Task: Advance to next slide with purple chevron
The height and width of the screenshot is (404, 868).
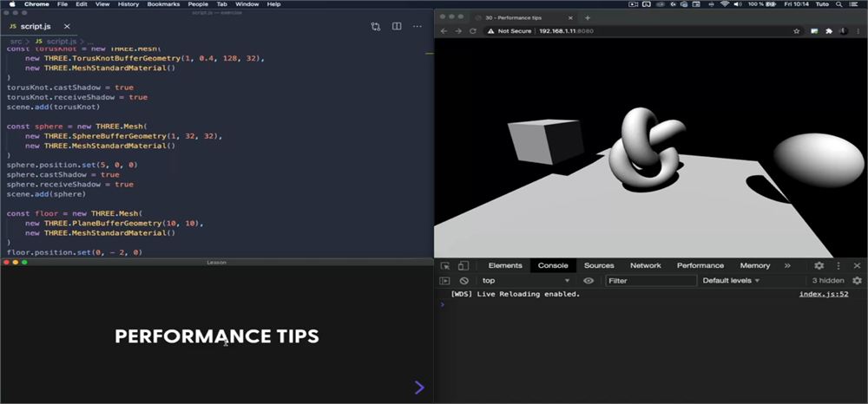Action: (x=419, y=388)
